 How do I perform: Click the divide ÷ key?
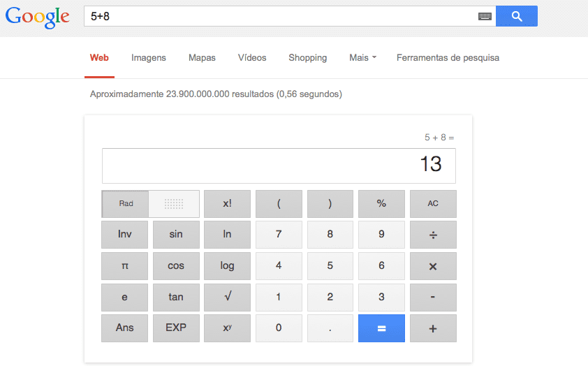(x=433, y=235)
